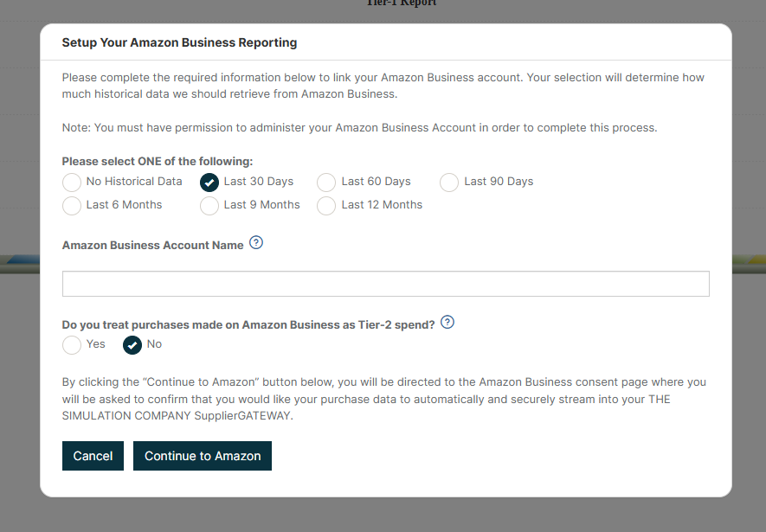This screenshot has height=532, width=766.
Task: Click the Please select ONE of the following label
Action: pos(158,161)
